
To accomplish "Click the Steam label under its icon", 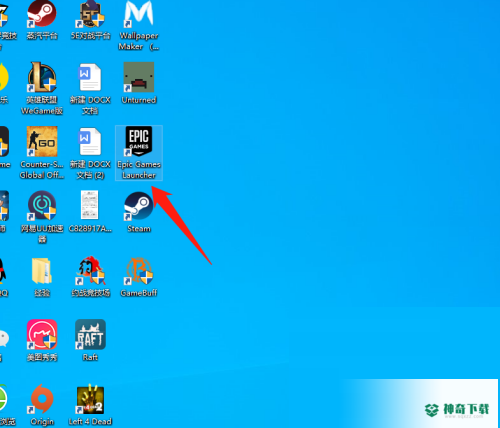I will pos(139,229).
